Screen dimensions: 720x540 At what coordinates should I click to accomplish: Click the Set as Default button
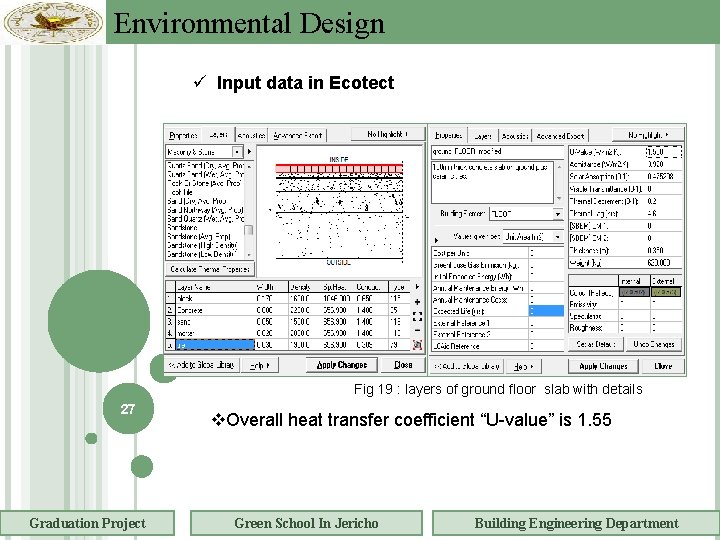[596, 344]
